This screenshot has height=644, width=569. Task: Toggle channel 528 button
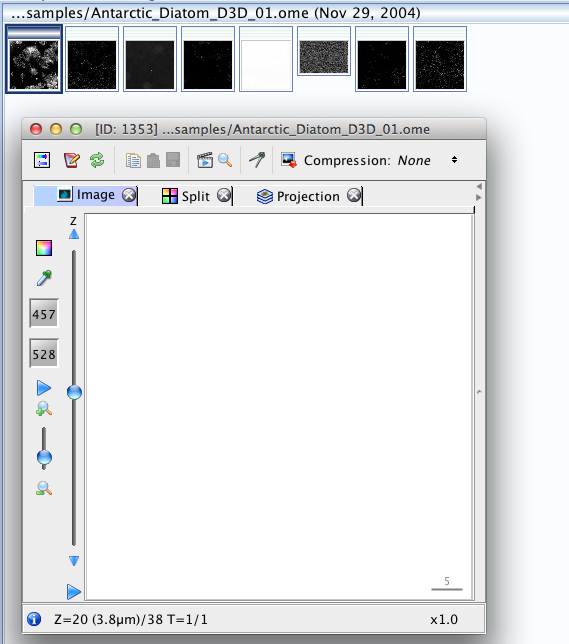tap(44, 353)
